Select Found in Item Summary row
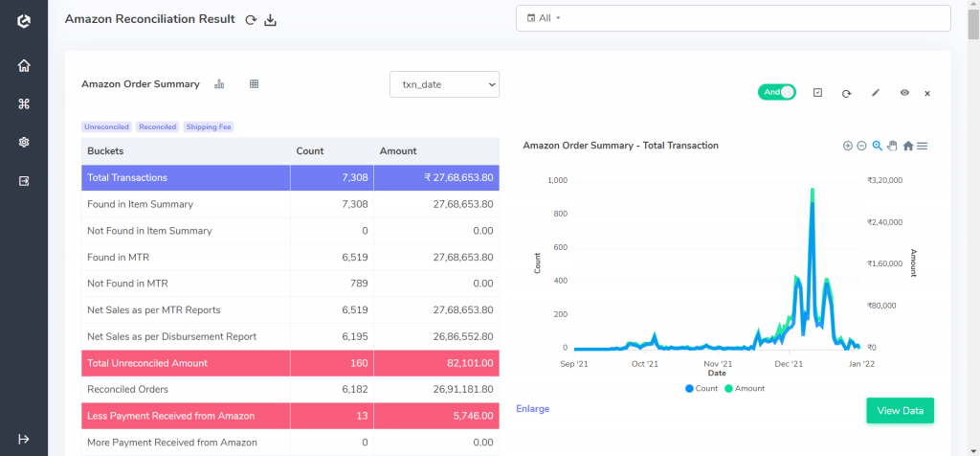 290,204
